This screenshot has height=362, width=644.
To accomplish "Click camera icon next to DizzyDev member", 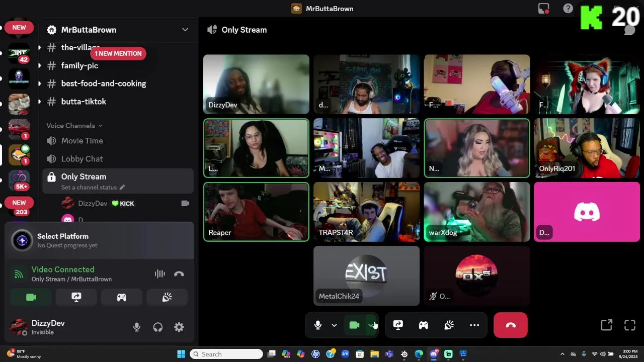I will coord(185,204).
